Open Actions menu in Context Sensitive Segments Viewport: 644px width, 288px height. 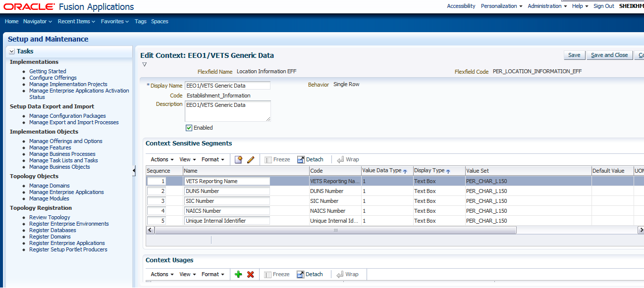162,159
